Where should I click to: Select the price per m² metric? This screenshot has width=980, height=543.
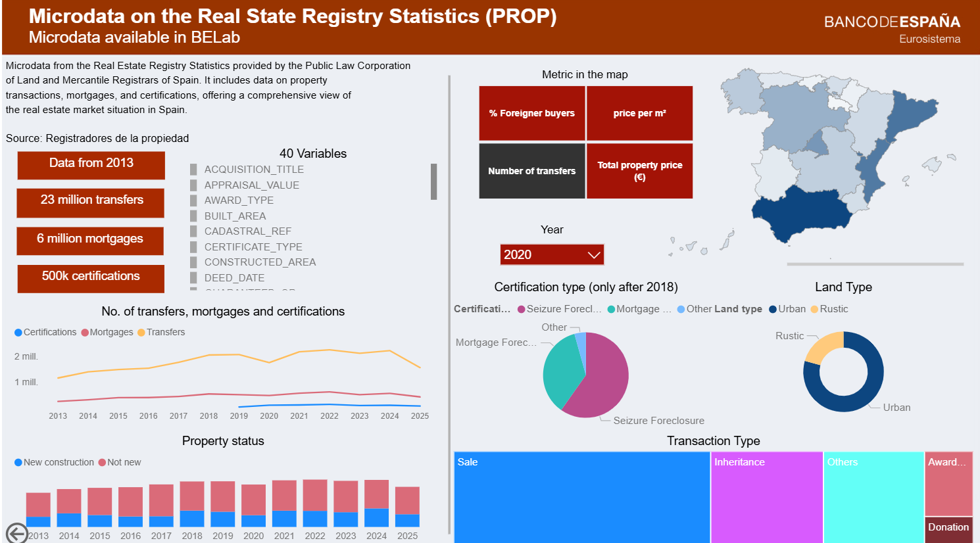pyautogui.click(x=639, y=113)
